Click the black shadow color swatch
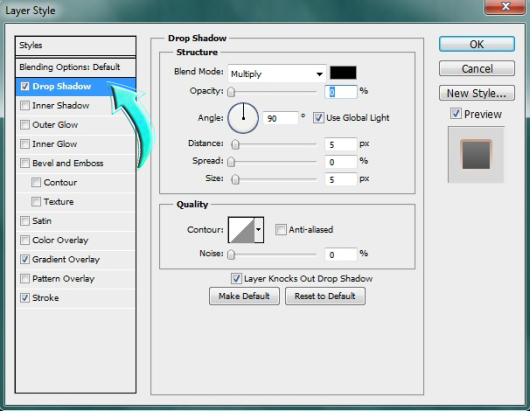 (x=343, y=73)
